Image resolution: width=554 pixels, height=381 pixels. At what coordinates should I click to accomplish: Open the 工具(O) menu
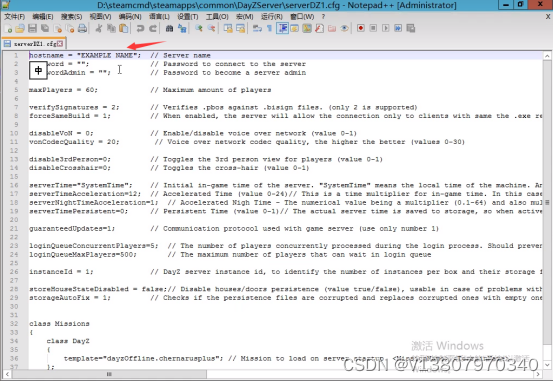(217, 17)
